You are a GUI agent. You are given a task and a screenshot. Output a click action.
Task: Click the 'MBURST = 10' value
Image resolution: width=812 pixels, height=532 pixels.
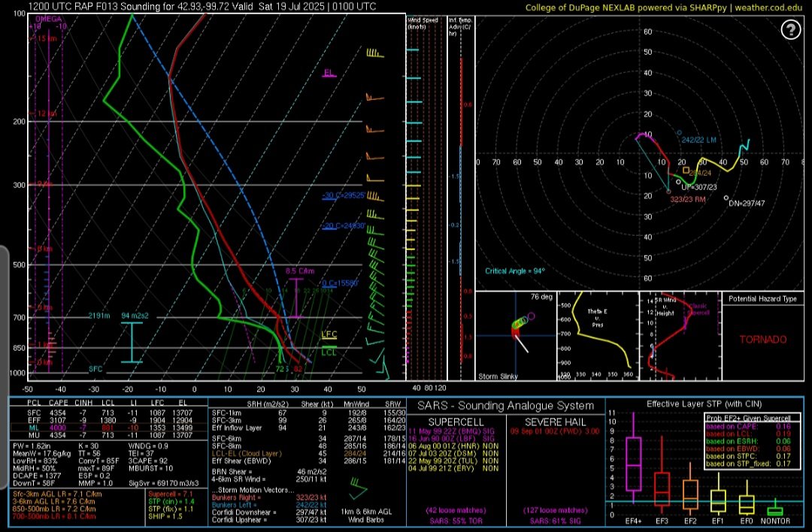tap(150, 468)
